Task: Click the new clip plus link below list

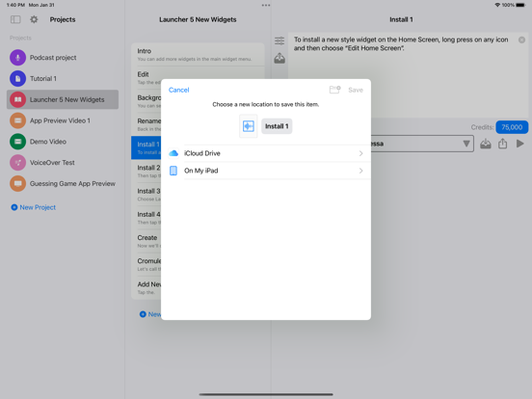Action: [x=150, y=314]
